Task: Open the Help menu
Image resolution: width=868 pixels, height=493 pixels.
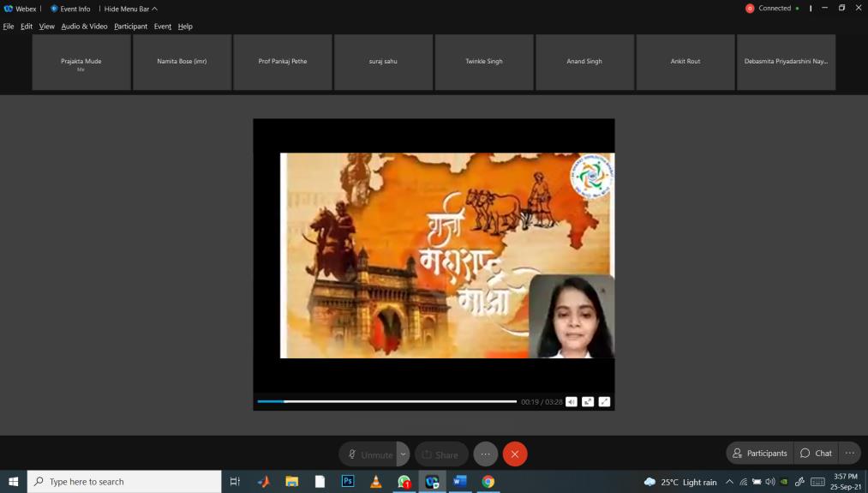Action: click(x=185, y=26)
